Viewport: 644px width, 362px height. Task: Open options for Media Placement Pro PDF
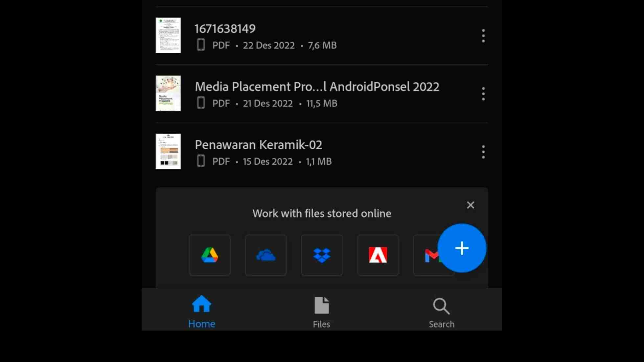click(483, 94)
